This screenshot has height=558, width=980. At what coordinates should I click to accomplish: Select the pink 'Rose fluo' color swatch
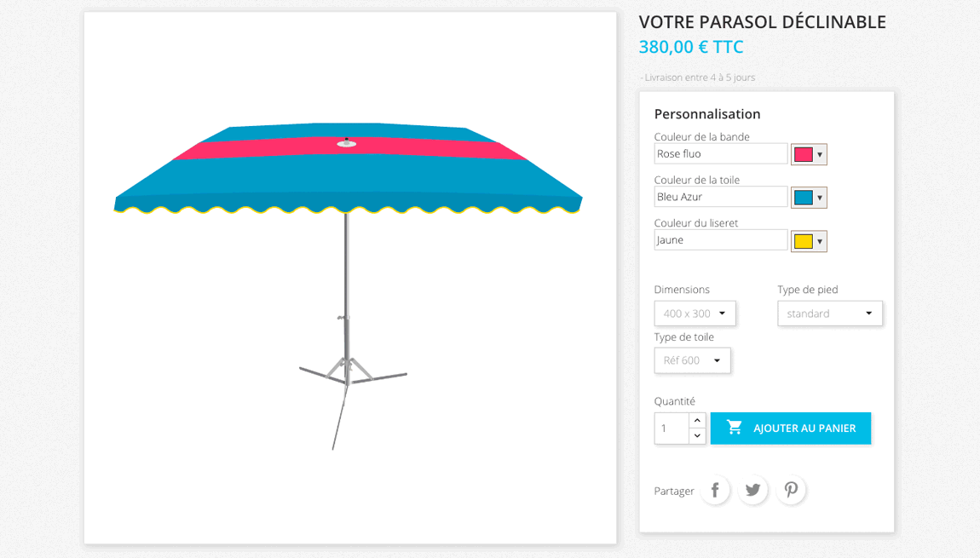(x=803, y=154)
